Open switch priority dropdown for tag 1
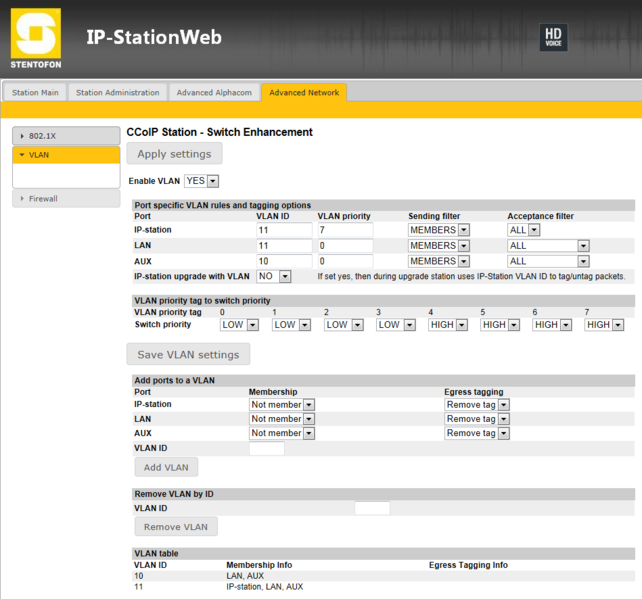This screenshot has width=642, height=599. tap(291, 325)
